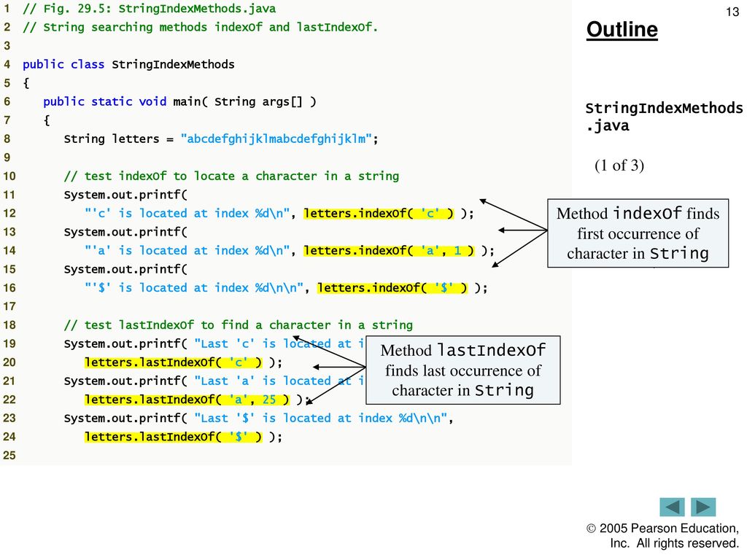Click "Last '$' is located at index" string
The height and width of the screenshot is (560, 747).
[x=321, y=418]
